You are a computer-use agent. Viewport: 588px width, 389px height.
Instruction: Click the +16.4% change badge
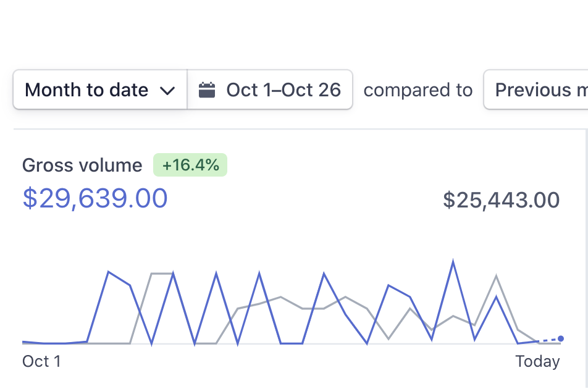(190, 164)
